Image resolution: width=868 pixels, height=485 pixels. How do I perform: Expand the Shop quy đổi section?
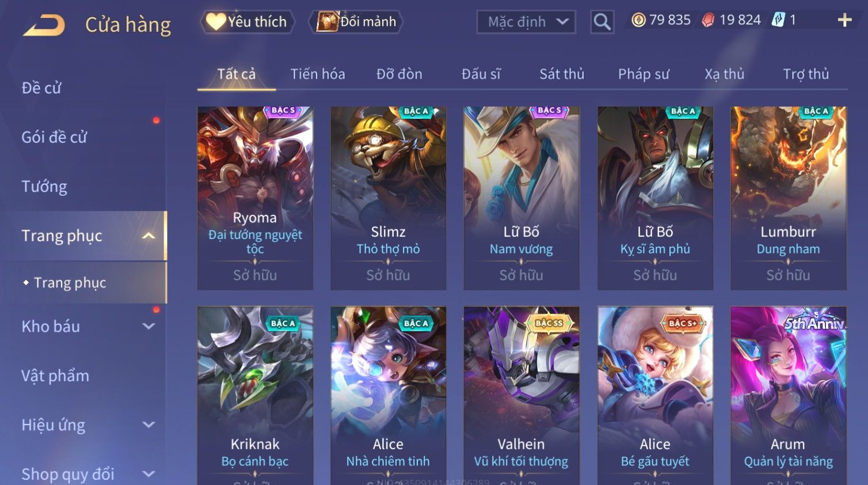click(149, 474)
